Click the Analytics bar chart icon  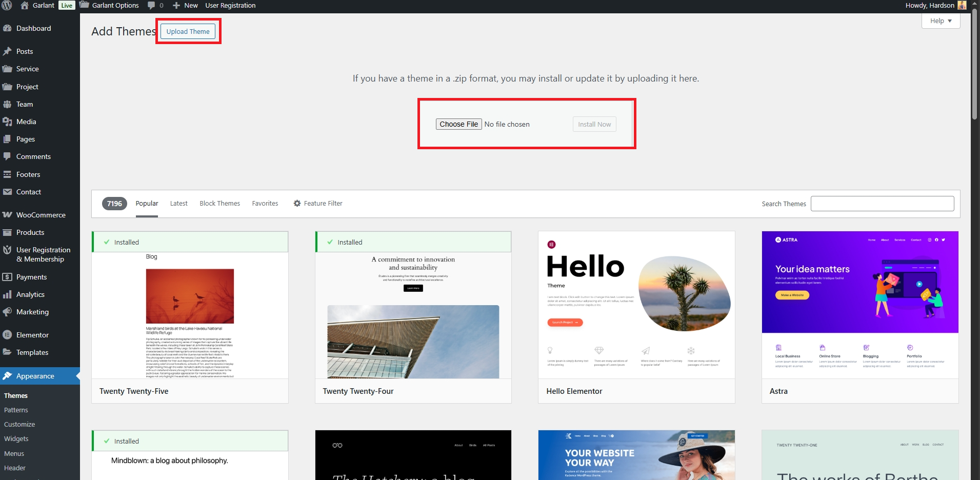(7, 294)
